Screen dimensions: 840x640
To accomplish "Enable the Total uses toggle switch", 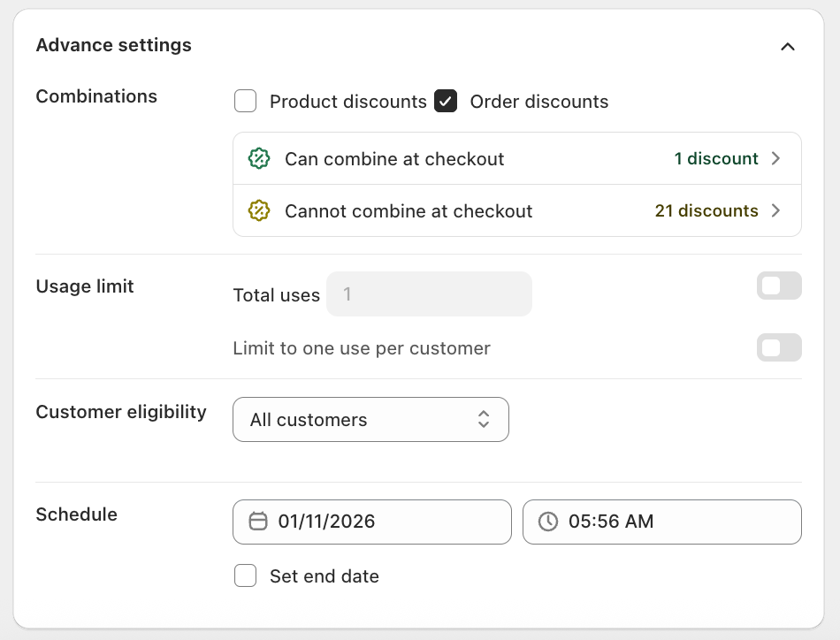I will pos(779,286).
